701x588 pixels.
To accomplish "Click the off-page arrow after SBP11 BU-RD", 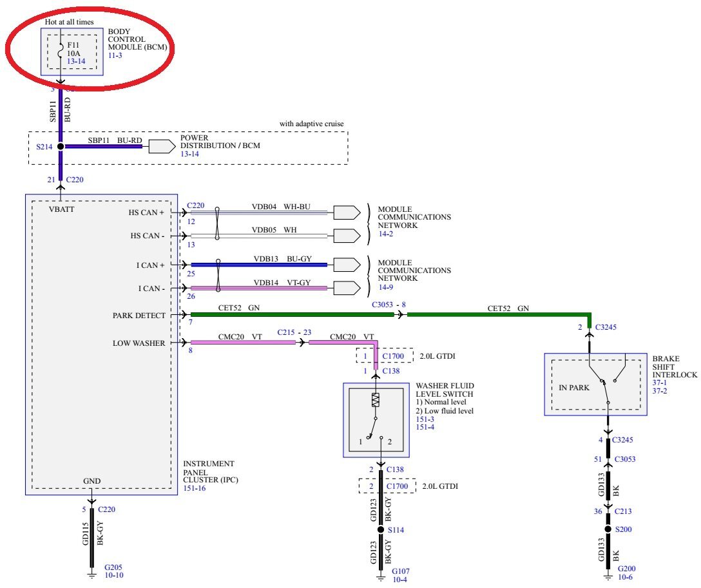I will 162,147.
